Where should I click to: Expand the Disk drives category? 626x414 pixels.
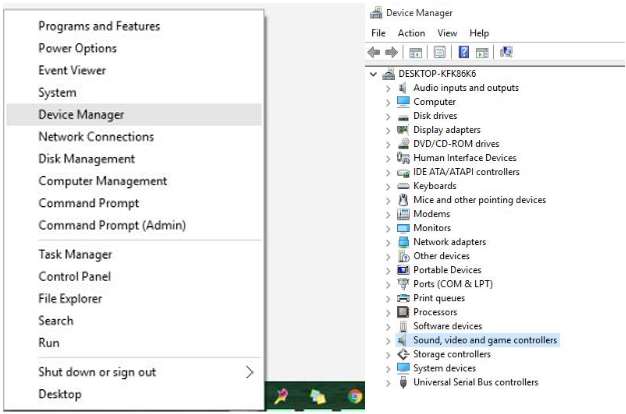388,116
